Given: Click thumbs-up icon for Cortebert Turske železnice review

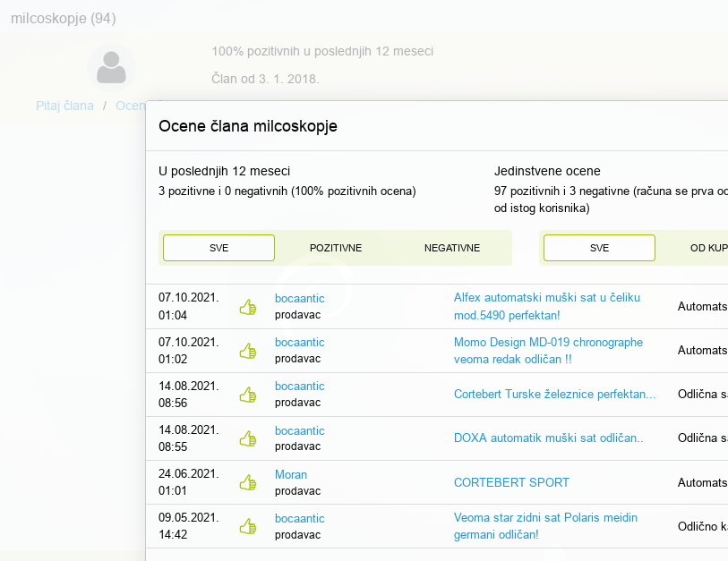Looking at the screenshot, I should tap(248, 395).
